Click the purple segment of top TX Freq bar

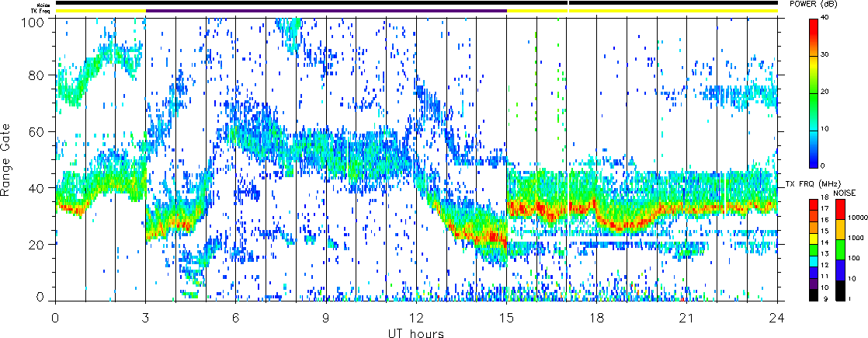coord(326,11)
